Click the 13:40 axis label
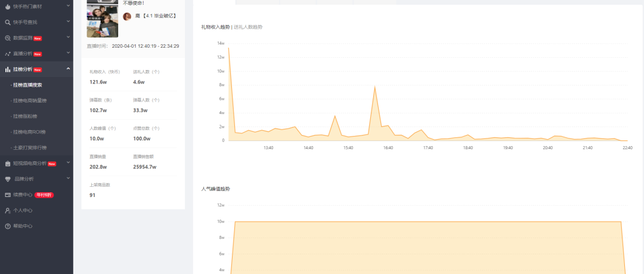This screenshot has width=644, height=274. click(x=268, y=147)
